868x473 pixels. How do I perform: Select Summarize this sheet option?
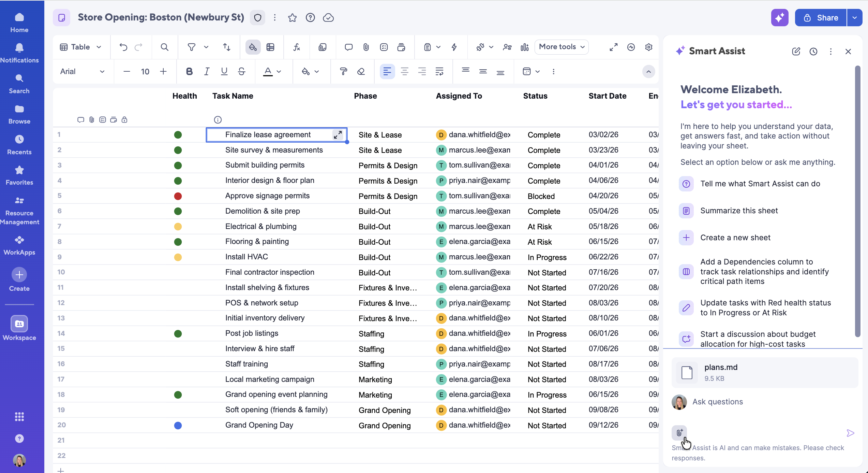pos(728,211)
